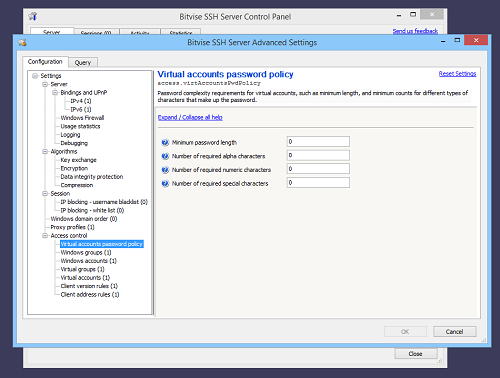This screenshot has height=378, width=500.
Task: Select Virtual accounts password policy item
Action: coord(102,244)
